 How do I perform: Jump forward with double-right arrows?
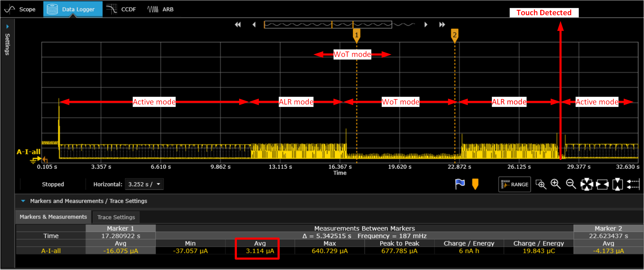coord(442,25)
